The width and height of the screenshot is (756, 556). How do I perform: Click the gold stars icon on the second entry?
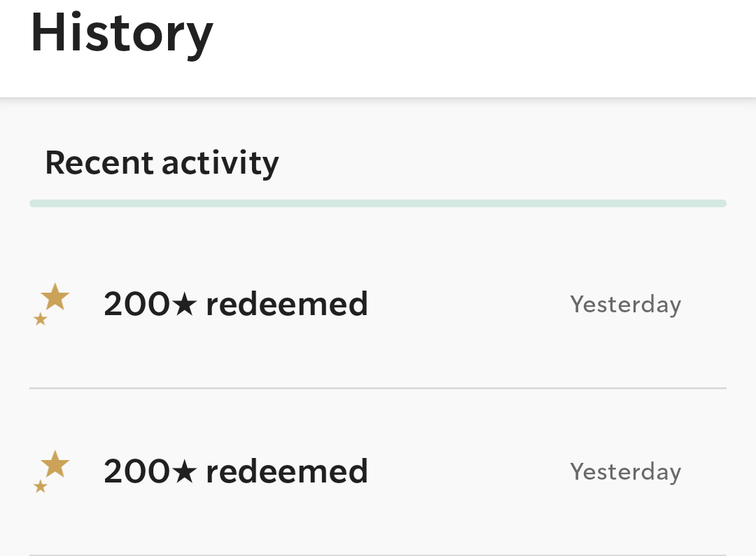click(51, 471)
